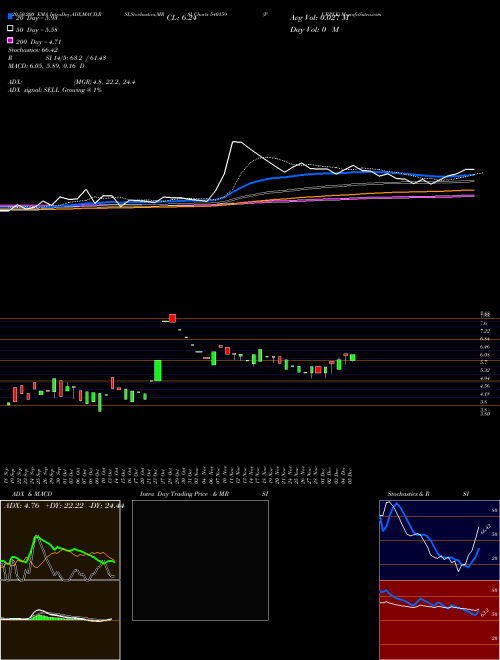
Task: Click the 3.8 price axis label
Action: (x=484, y=402)
